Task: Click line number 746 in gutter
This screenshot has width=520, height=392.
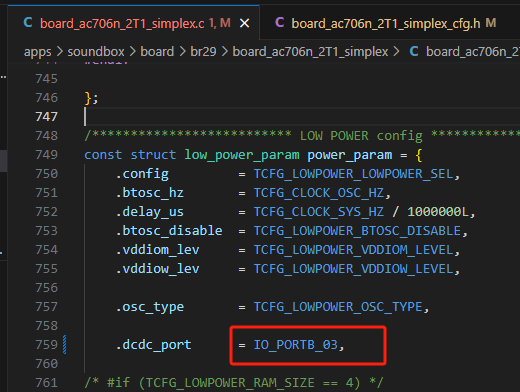Action: click(x=46, y=98)
